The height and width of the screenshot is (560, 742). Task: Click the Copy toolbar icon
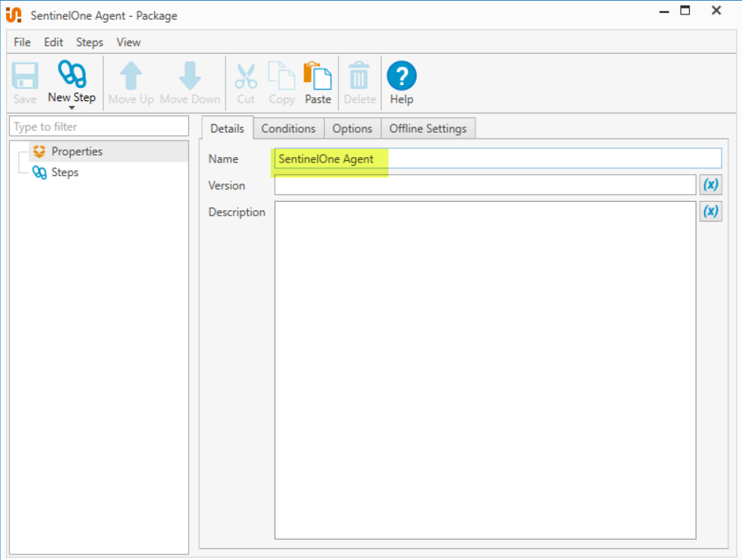coord(281,76)
